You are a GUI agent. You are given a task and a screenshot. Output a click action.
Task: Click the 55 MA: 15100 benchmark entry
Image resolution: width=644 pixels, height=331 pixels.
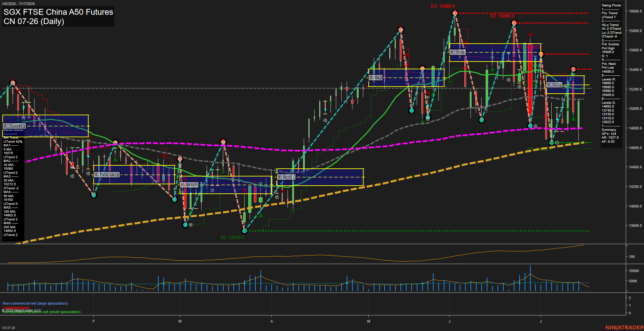coord(9,198)
